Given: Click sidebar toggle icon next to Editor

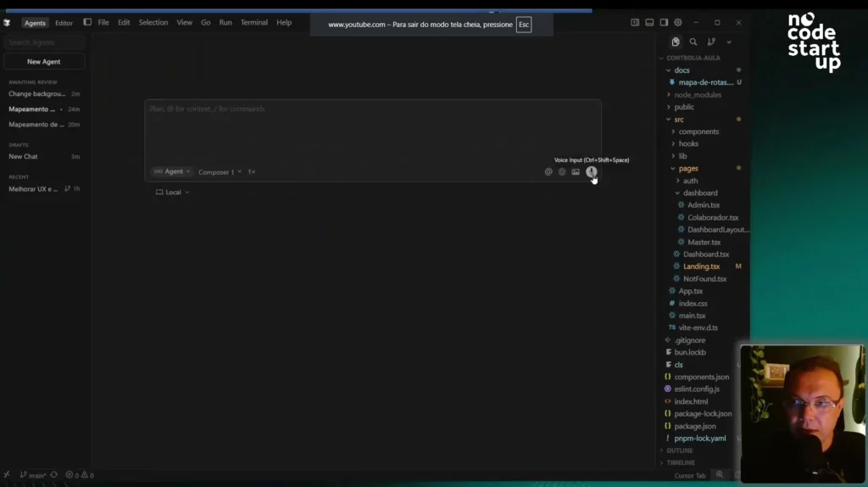Looking at the screenshot, I should click(87, 23).
